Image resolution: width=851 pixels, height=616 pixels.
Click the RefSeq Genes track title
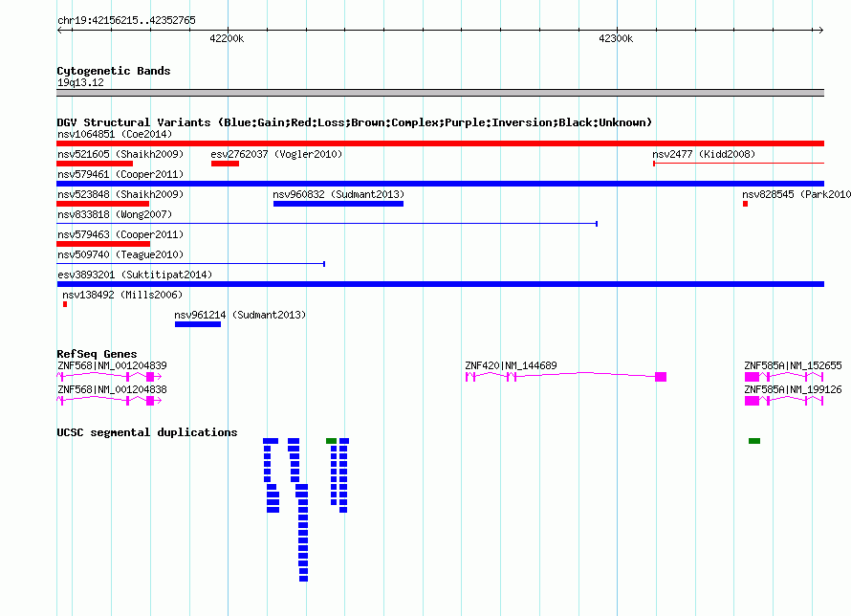pyautogui.click(x=97, y=354)
